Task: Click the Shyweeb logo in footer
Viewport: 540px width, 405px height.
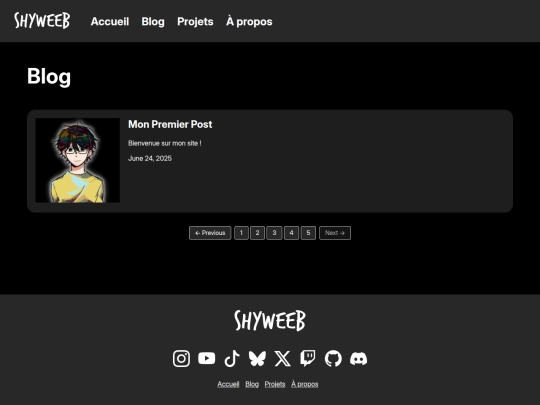Action: (x=270, y=321)
